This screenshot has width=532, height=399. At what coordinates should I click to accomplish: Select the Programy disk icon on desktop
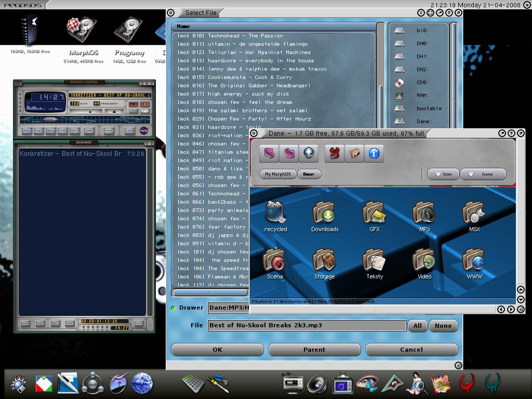(x=129, y=30)
